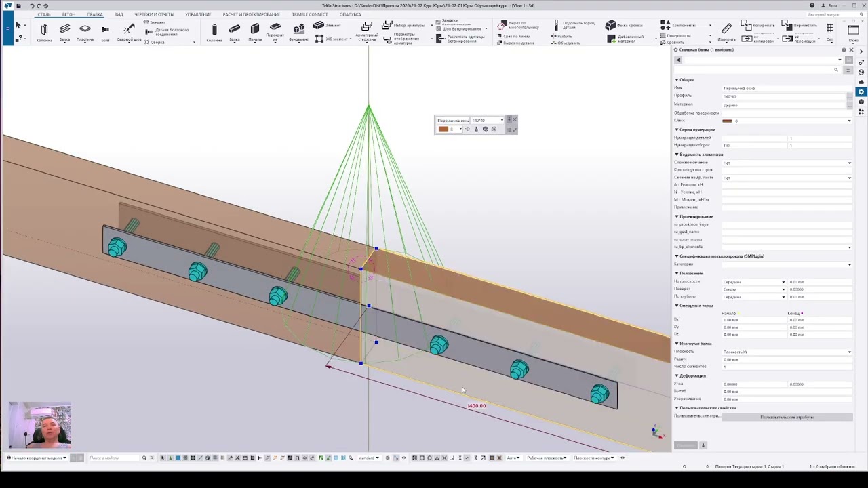Open the TRIMBLE CONNECT tab
Image resolution: width=868 pixels, height=488 pixels.
[310, 14]
